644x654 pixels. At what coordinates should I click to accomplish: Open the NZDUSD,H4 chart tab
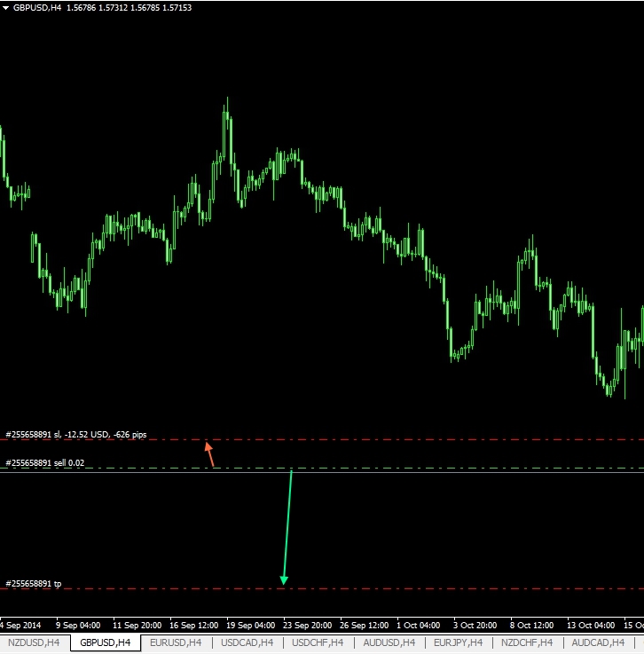coord(34,642)
